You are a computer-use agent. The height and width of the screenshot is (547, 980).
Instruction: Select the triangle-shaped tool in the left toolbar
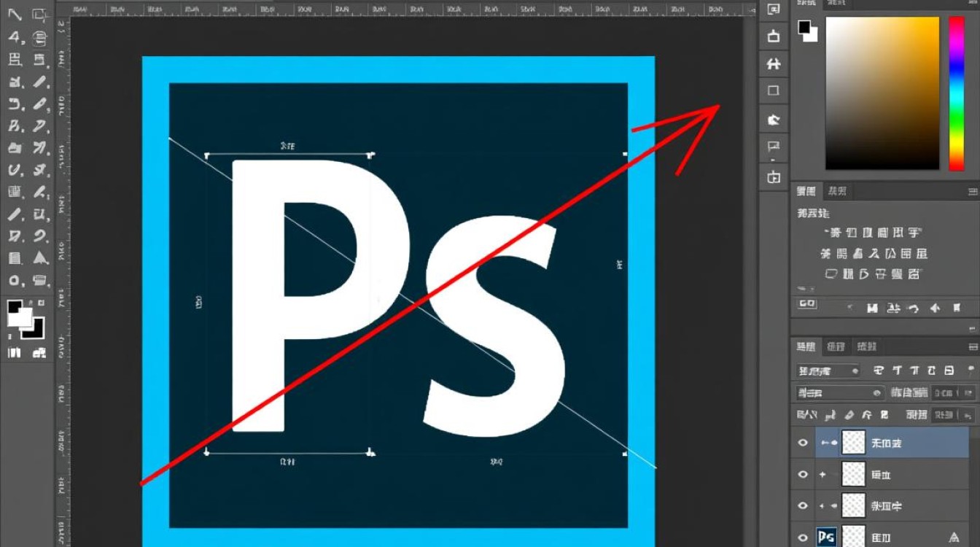(x=40, y=257)
